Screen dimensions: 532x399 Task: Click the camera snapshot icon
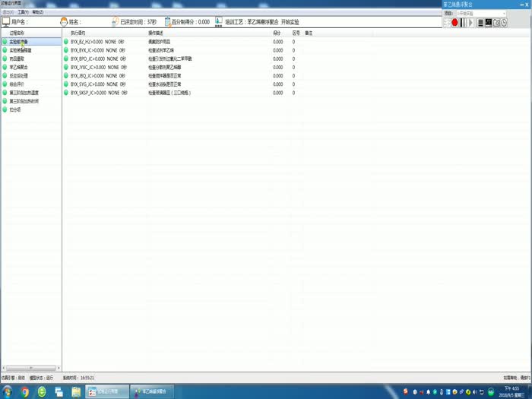[496, 23]
